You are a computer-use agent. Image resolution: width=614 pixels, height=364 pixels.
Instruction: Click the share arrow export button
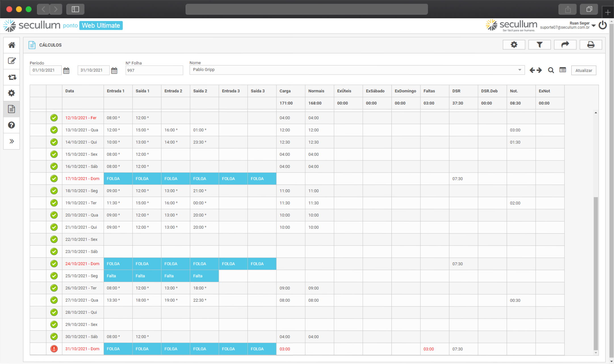565,45
